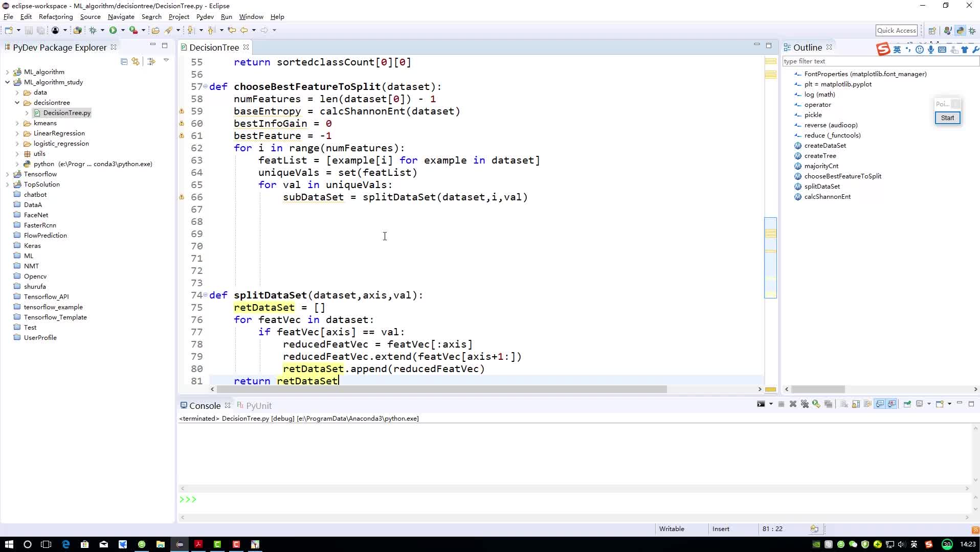Image resolution: width=980 pixels, height=552 pixels.
Task: Click the Sogou microphone voice input icon
Action: (930, 50)
